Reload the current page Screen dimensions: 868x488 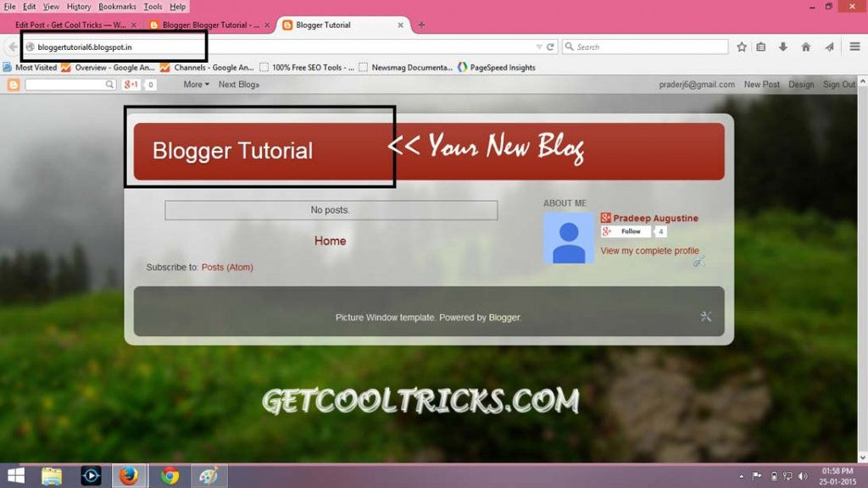click(550, 47)
